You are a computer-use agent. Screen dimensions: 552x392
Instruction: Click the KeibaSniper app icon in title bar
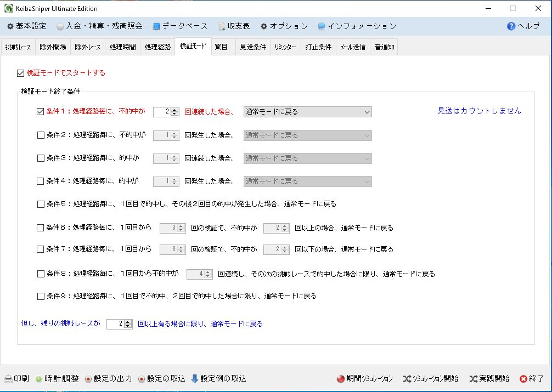coord(8,8)
